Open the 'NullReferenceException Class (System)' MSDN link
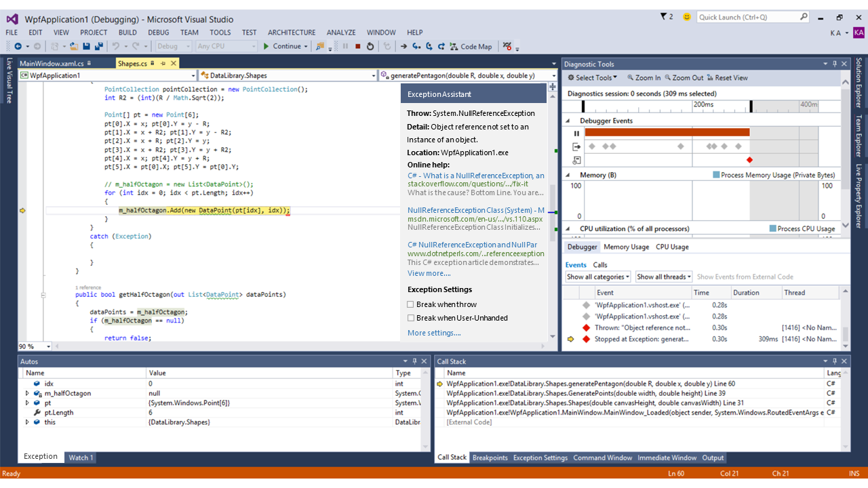Image resolution: width=868 pixels, height=488 pixels. 476,210
